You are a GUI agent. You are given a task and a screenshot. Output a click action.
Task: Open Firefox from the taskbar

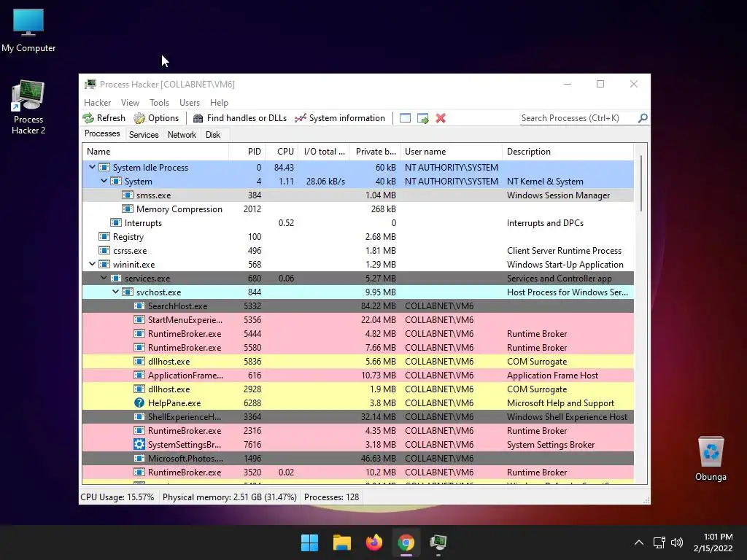374,542
